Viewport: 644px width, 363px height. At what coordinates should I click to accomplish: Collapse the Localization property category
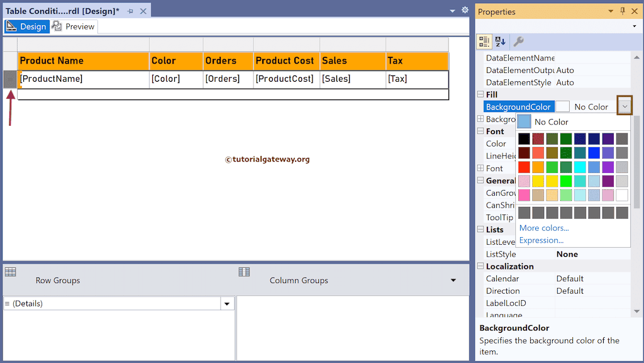tap(480, 266)
